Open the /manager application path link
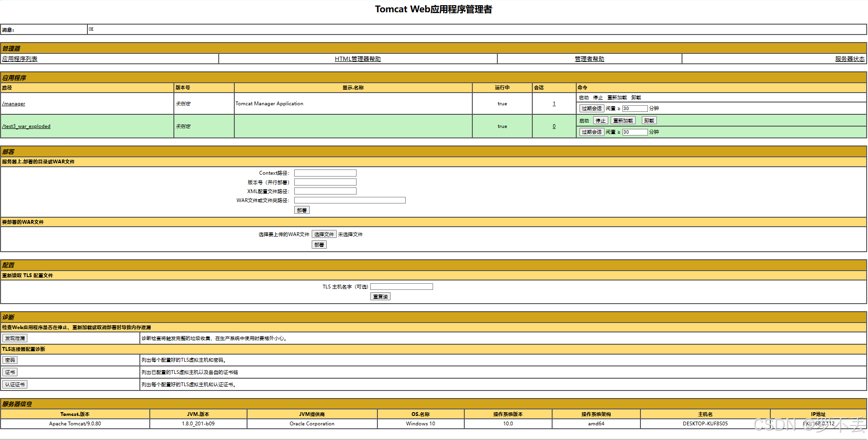The width and height of the screenshot is (868, 440). click(x=14, y=104)
